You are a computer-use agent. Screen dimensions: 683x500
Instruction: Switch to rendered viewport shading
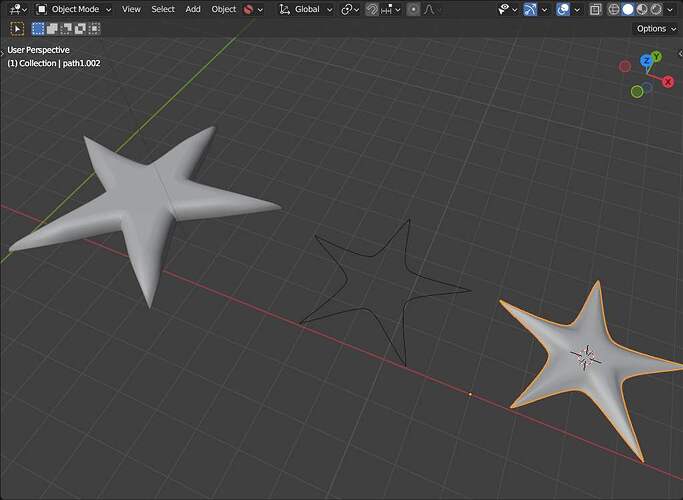(x=656, y=9)
